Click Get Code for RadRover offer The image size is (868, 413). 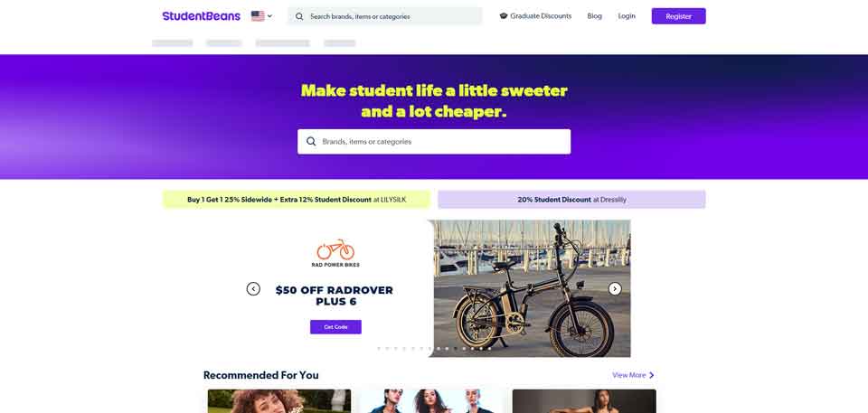(x=335, y=327)
